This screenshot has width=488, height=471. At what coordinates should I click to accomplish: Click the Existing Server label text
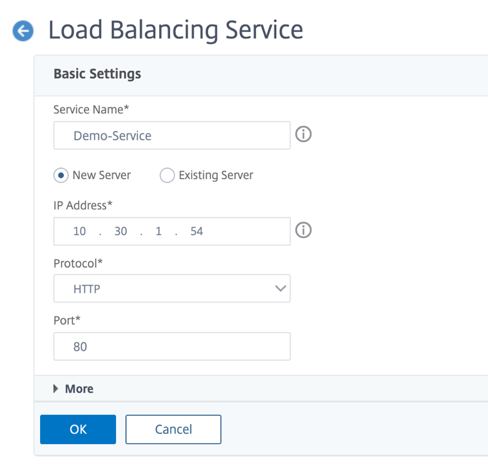click(x=216, y=175)
